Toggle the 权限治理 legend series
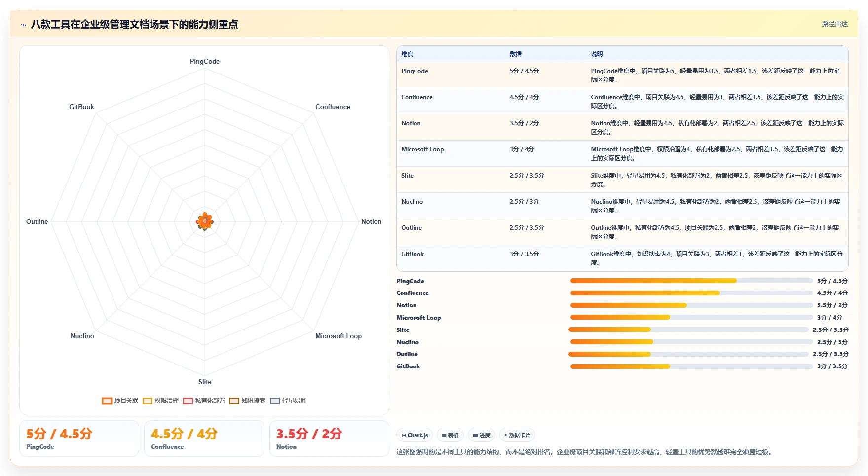 tap(160, 401)
